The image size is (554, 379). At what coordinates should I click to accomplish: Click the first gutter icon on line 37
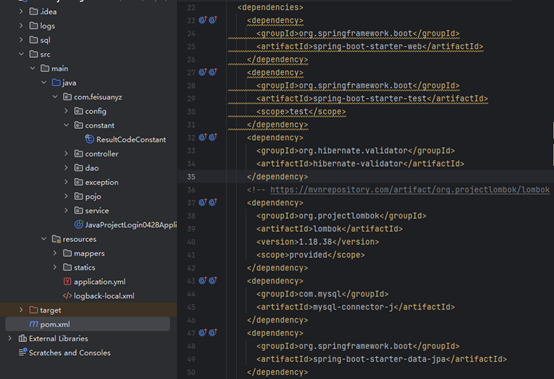202,202
